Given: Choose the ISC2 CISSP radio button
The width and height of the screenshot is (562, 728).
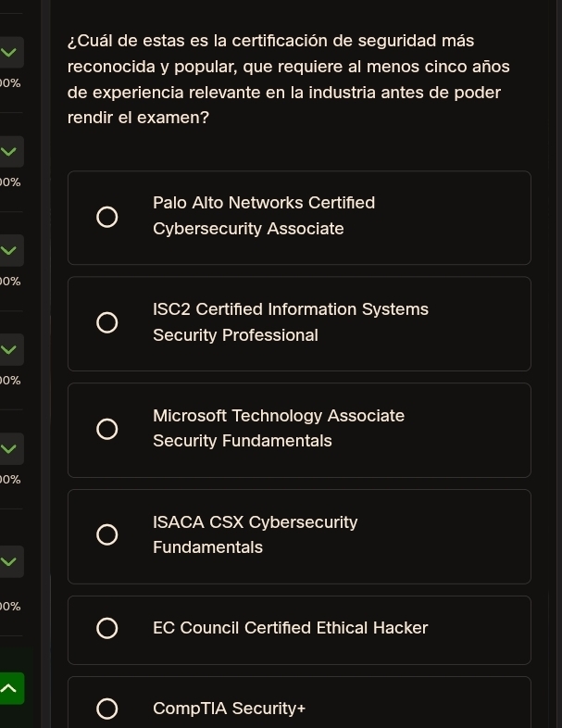Looking at the screenshot, I should point(107,322).
